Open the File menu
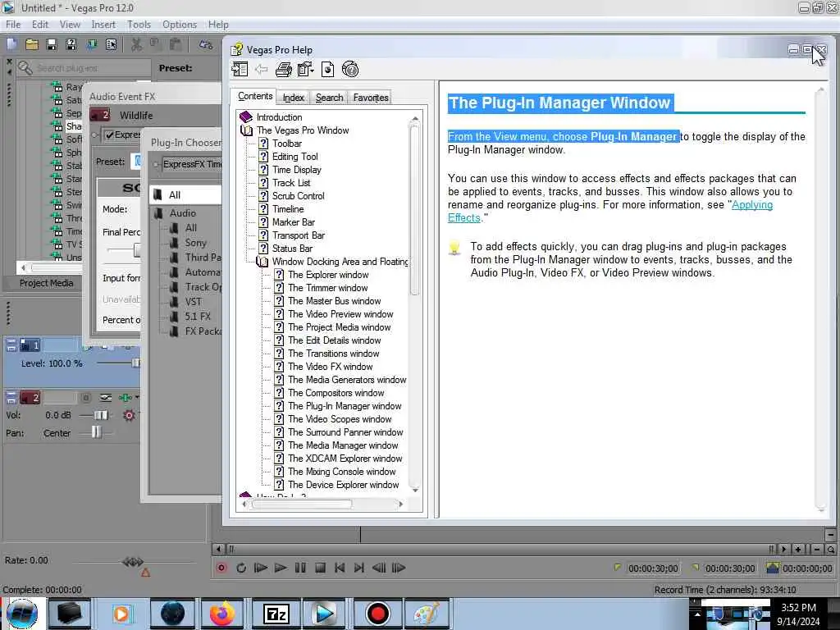 click(x=13, y=25)
